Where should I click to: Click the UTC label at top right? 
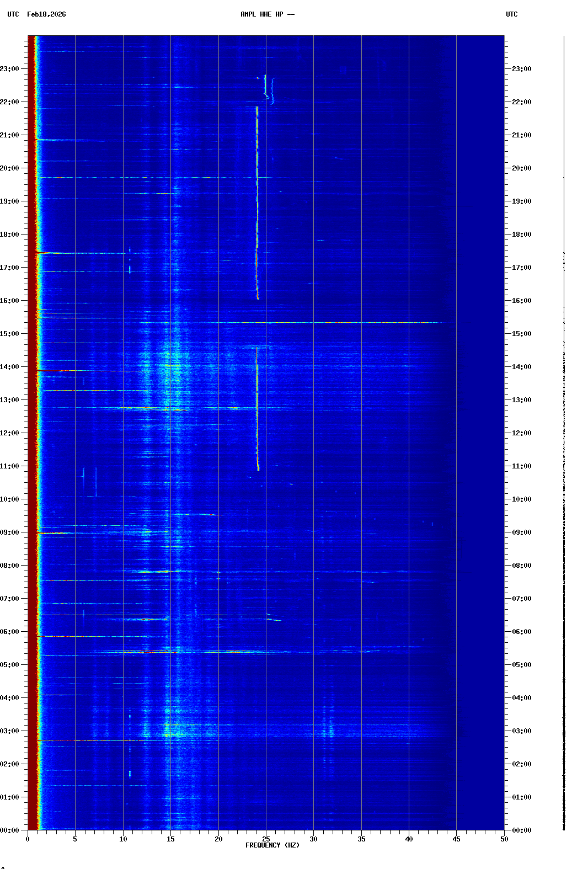(511, 14)
